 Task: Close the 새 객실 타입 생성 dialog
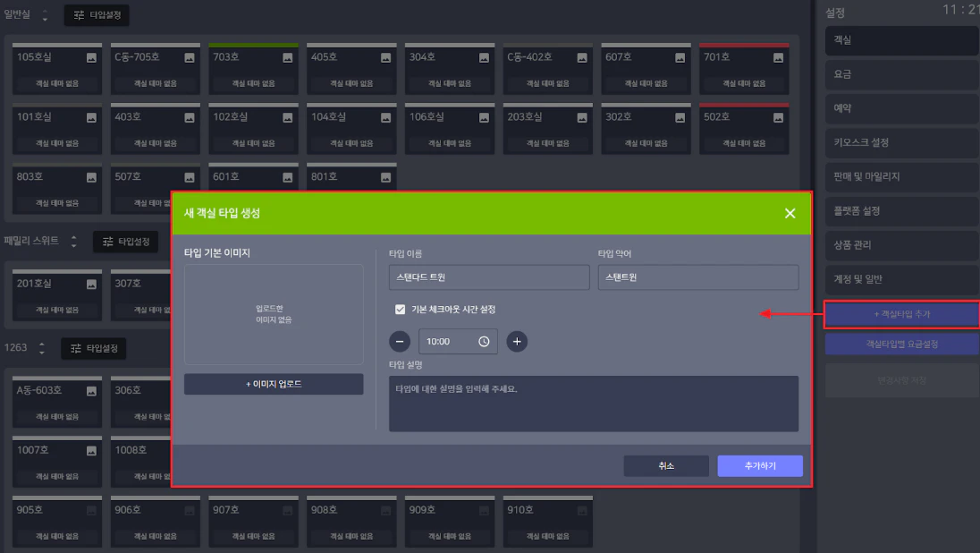[x=790, y=213]
